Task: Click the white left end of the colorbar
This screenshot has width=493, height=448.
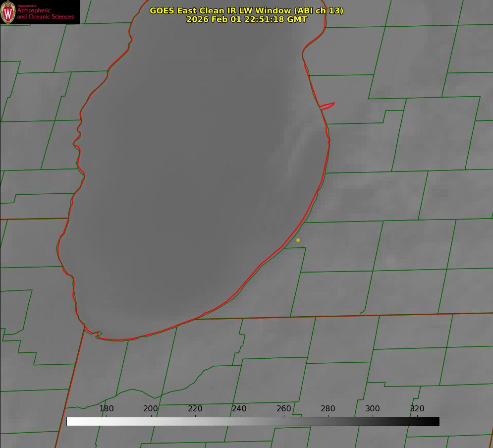Action: tap(70, 421)
